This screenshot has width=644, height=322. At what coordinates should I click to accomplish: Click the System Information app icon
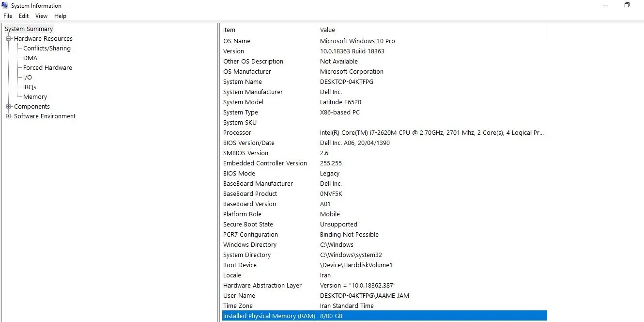tap(5, 6)
